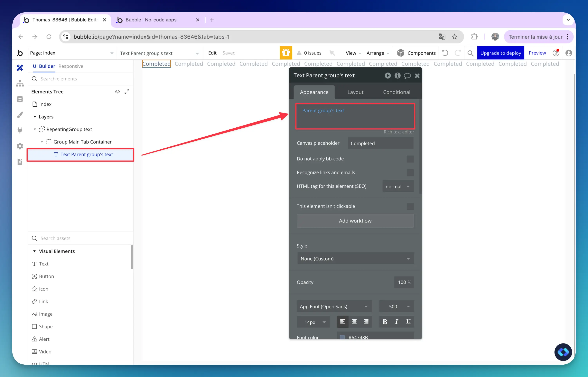
Task: Toggle bold text formatting
Action: tap(385, 322)
